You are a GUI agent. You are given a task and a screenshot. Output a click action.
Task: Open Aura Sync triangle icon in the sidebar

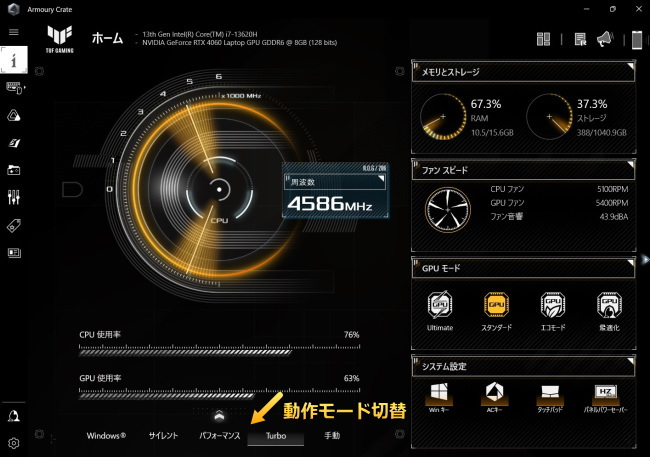pos(14,116)
